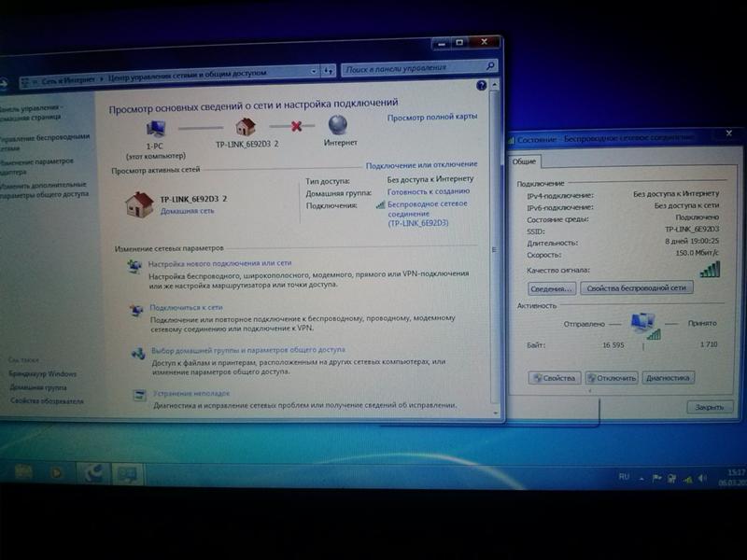
Task: Open Брандмауэр Windows sidebar link
Action: [x=42, y=374]
